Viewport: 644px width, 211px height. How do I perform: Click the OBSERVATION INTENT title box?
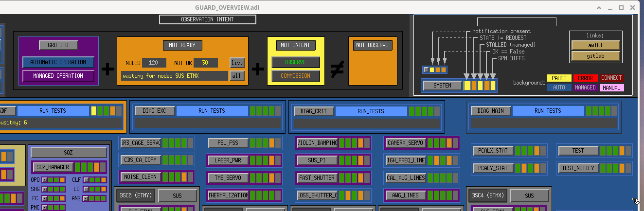pyautogui.click(x=208, y=19)
